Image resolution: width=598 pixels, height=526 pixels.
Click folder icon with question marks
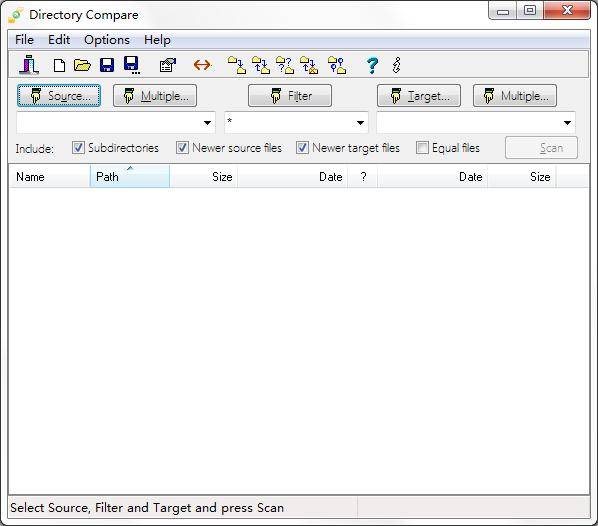click(x=285, y=65)
